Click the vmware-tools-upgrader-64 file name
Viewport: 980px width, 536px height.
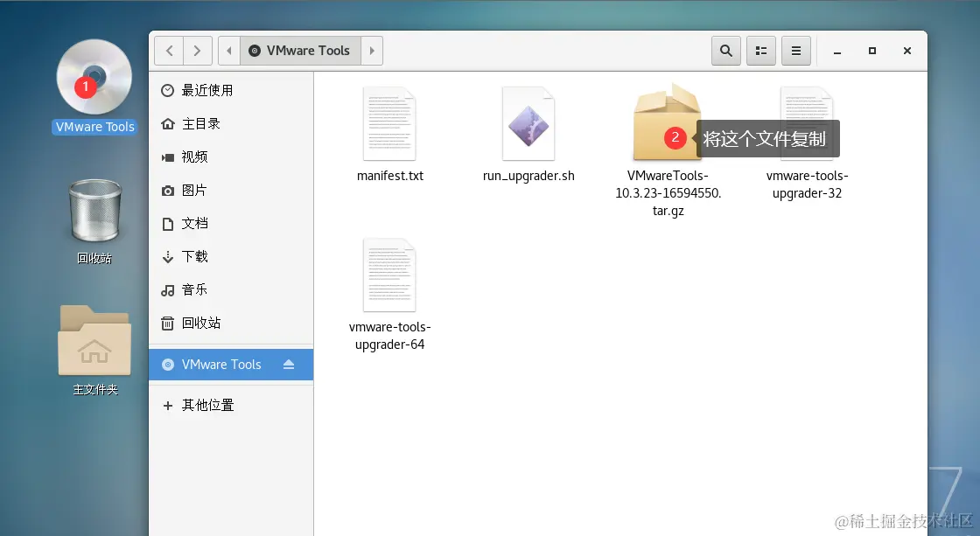(390, 336)
